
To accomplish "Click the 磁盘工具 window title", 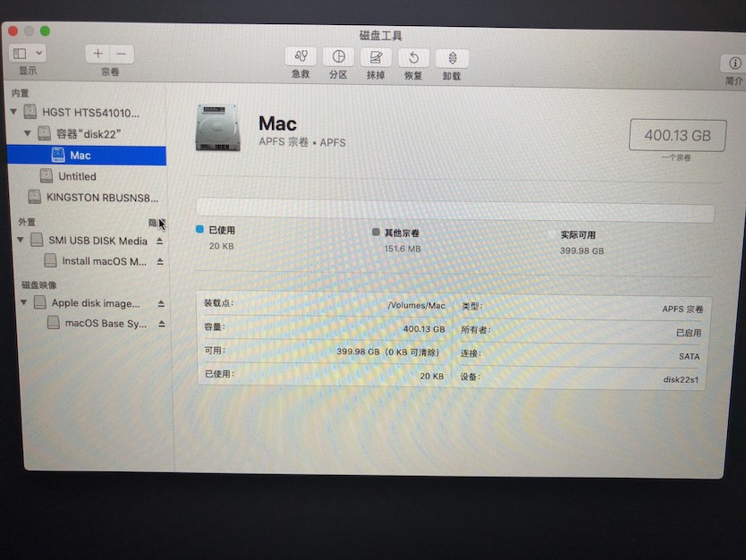I will point(381,36).
